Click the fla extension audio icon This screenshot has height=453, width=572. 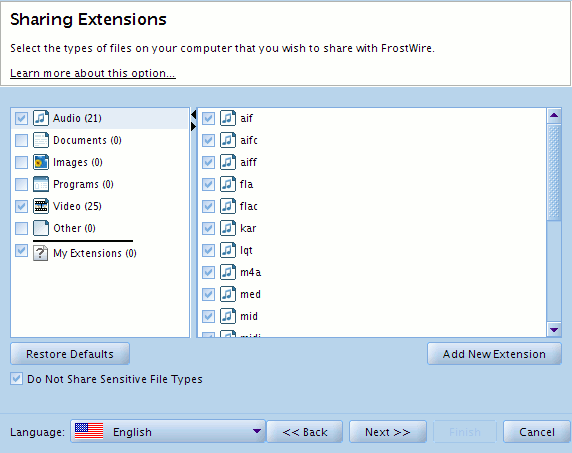(228, 184)
